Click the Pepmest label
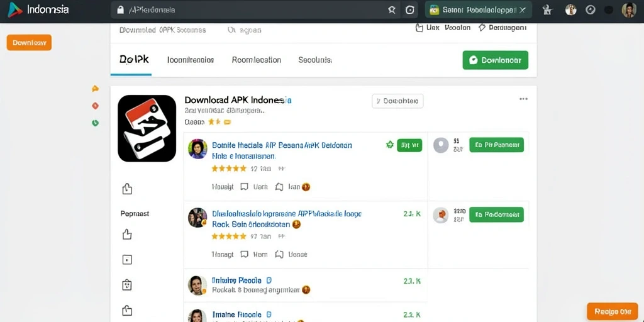The height and width of the screenshot is (322, 644). click(x=135, y=214)
